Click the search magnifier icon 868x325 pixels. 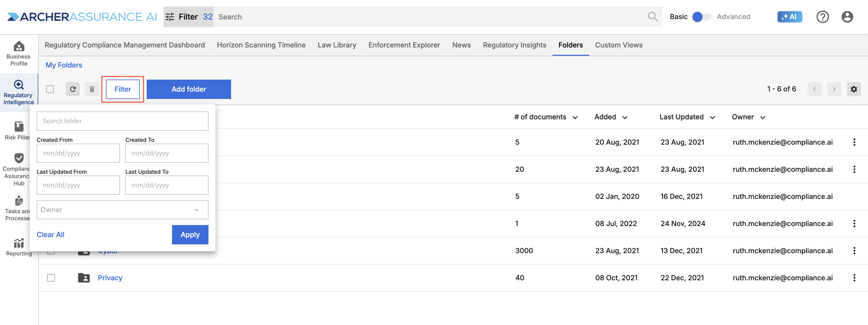[652, 17]
